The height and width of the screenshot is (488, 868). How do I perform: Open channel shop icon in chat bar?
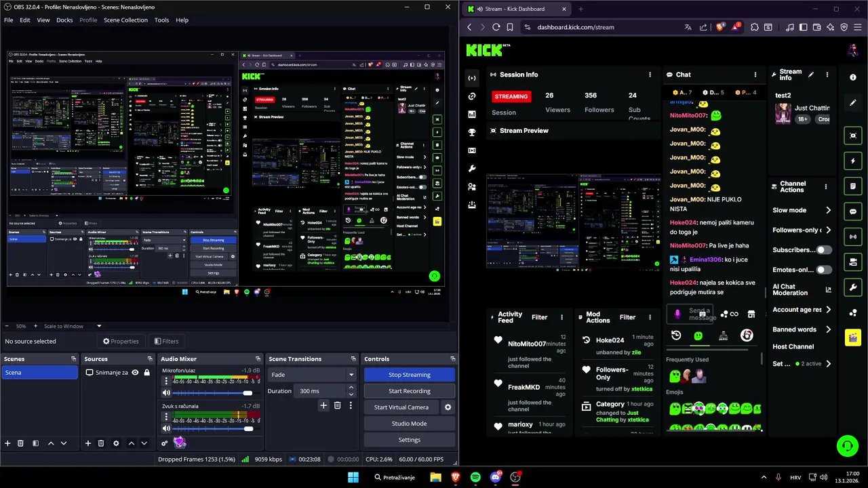click(751, 314)
